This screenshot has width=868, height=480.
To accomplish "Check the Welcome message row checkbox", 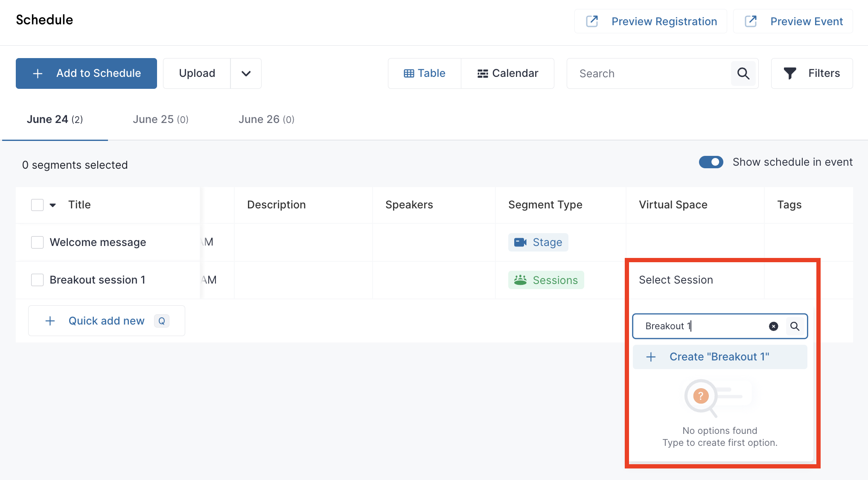I will pyautogui.click(x=38, y=243).
